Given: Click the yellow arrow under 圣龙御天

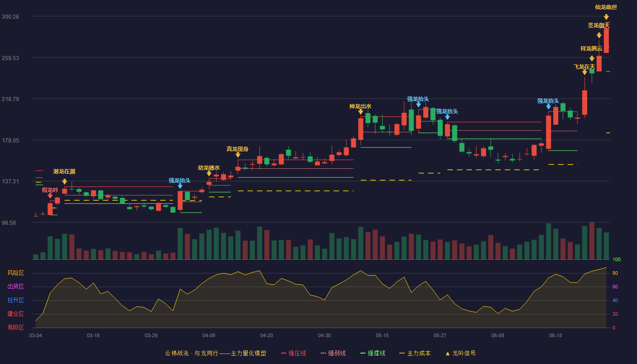Looking at the screenshot, I should click(x=599, y=35).
